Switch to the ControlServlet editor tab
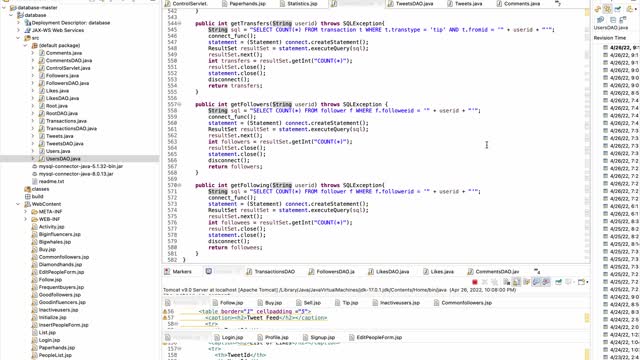 (x=186, y=4)
